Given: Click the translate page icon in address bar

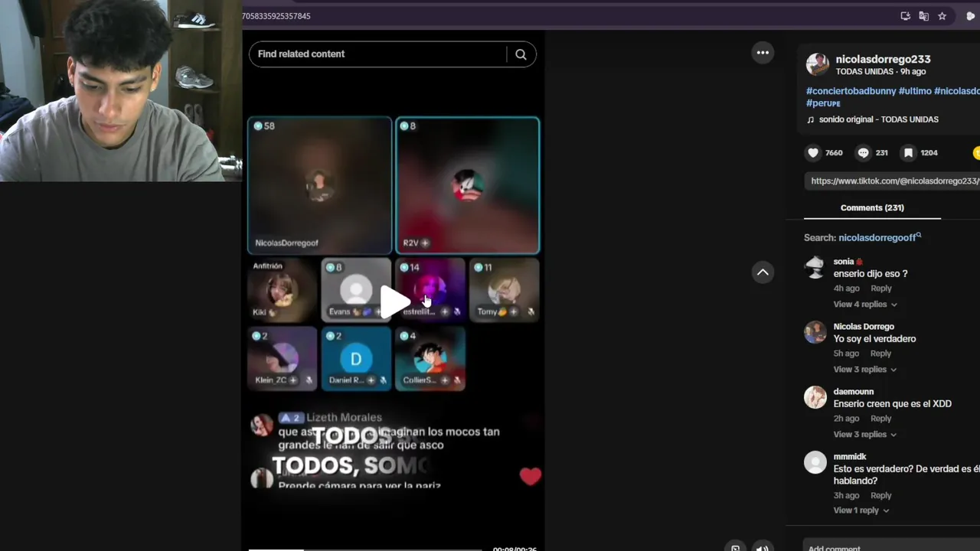Looking at the screenshot, I should pyautogui.click(x=924, y=16).
